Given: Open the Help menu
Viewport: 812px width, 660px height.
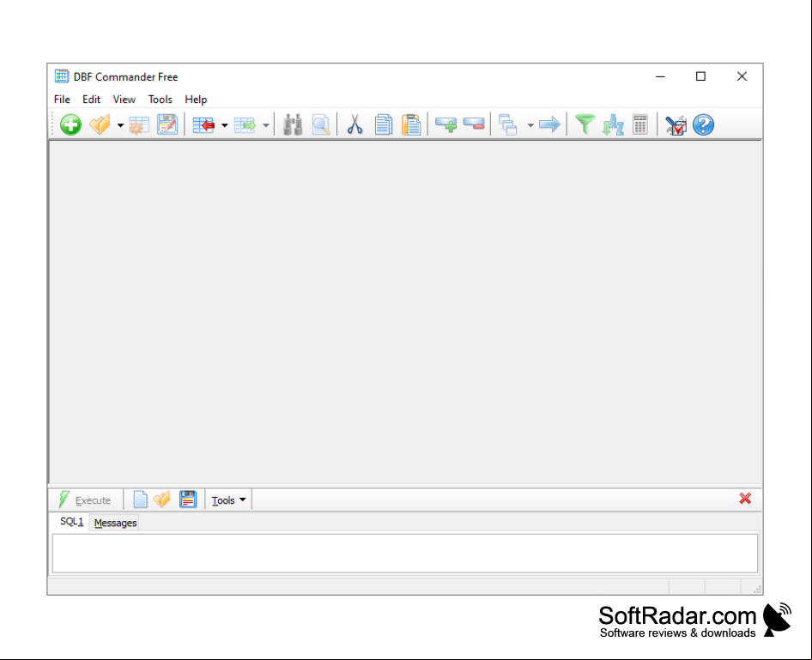Looking at the screenshot, I should 196,100.
